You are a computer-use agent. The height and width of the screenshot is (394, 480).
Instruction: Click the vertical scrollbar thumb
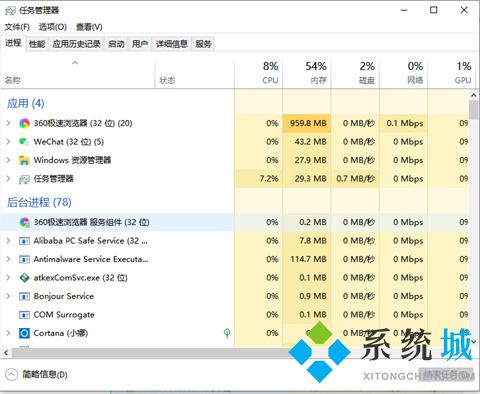point(473,110)
